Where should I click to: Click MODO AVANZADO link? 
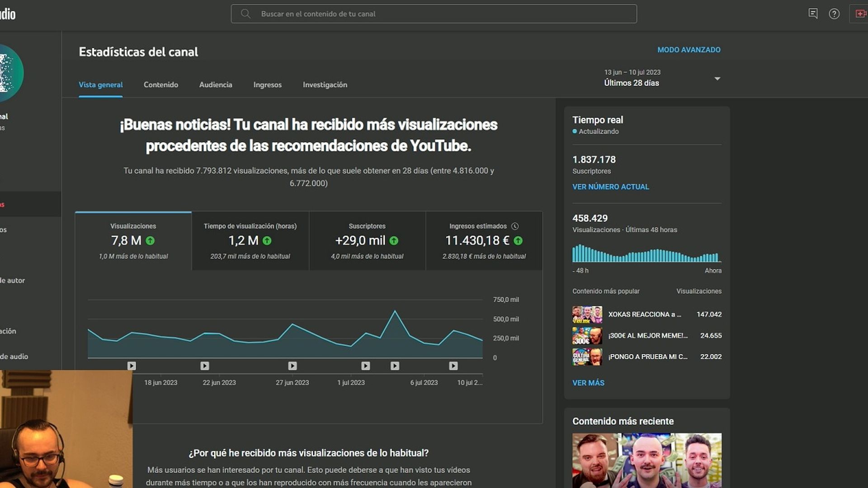(689, 50)
